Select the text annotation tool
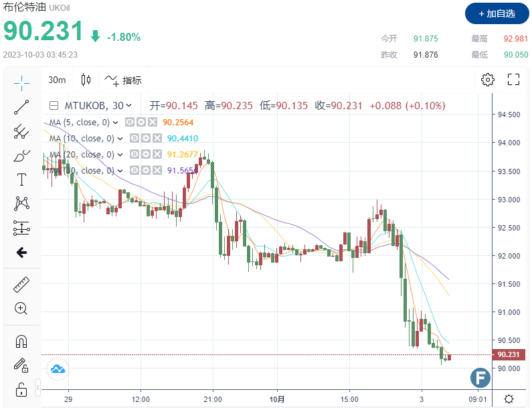The height and width of the screenshot is (408, 532). (21, 180)
